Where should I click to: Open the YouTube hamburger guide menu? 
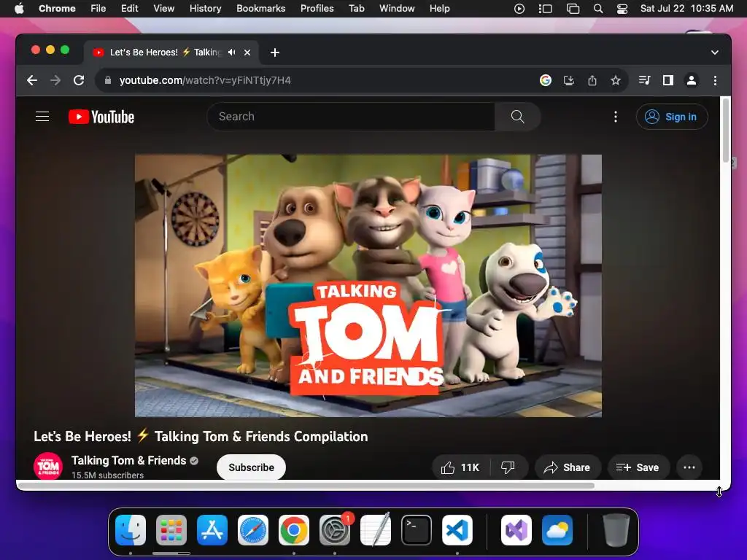42,117
